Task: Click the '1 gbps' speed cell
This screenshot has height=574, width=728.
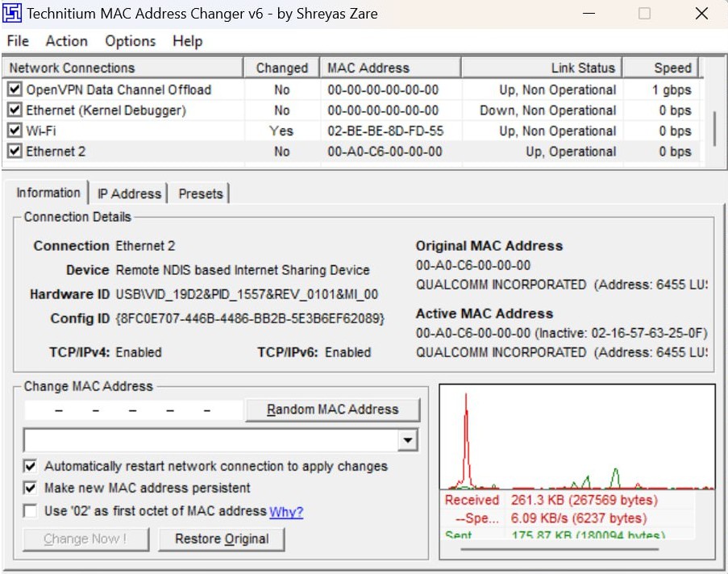Action: click(672, 89)
